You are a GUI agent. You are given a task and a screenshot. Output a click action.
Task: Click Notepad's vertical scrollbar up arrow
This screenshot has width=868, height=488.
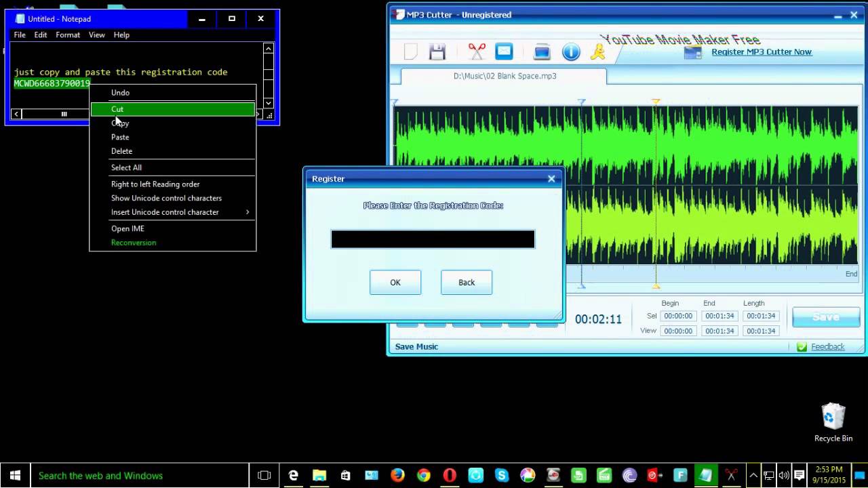pyautogui.click(x=269, y=48)
